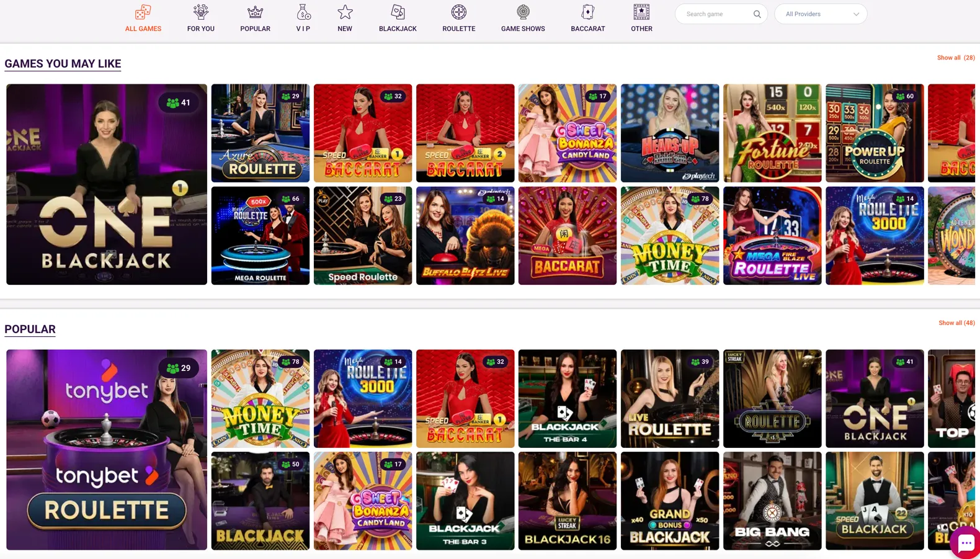The image size is (980, 559).
Task: Switch to the Game Shows tab
Action: [x=523, y=19]
